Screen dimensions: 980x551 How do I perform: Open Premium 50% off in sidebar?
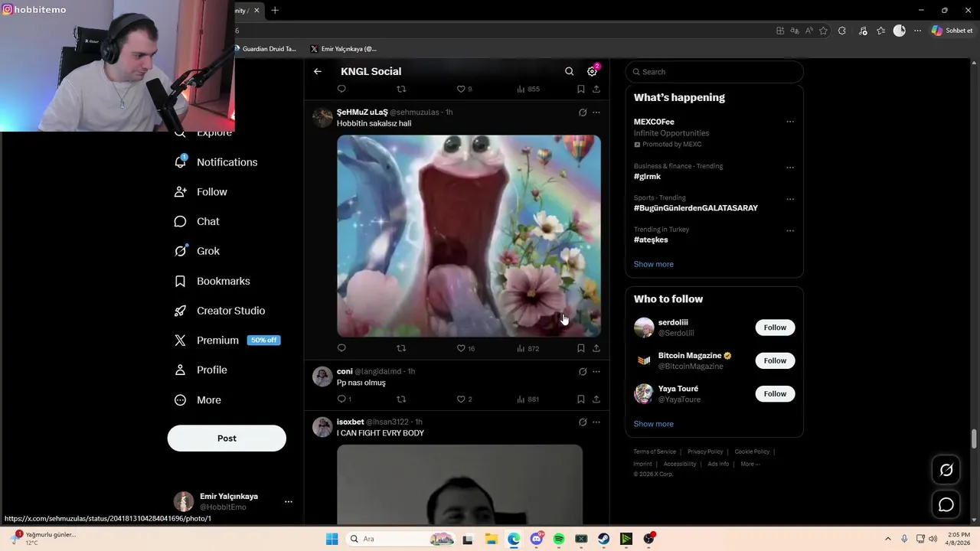(x=227, y=341)
